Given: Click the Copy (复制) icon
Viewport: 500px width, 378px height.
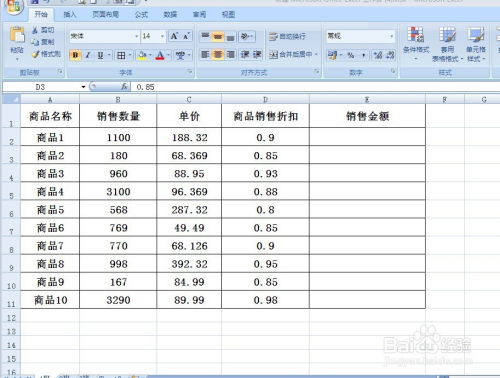Looking at the screenshot, I should [x=35, y=42].
